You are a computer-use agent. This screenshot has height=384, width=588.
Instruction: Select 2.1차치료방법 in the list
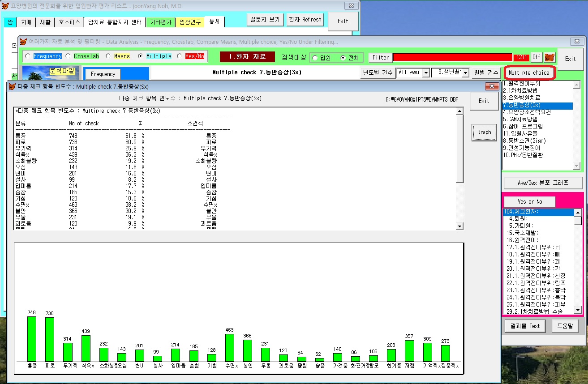coord(537,91)
